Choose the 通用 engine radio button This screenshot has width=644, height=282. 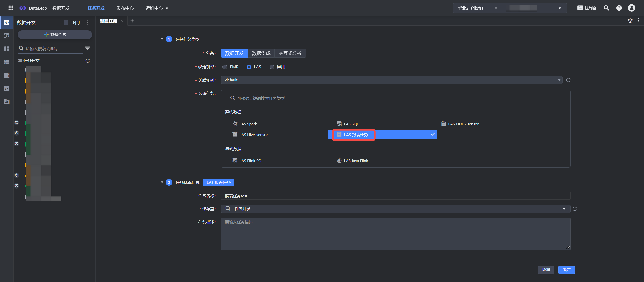tap(272, 67)
